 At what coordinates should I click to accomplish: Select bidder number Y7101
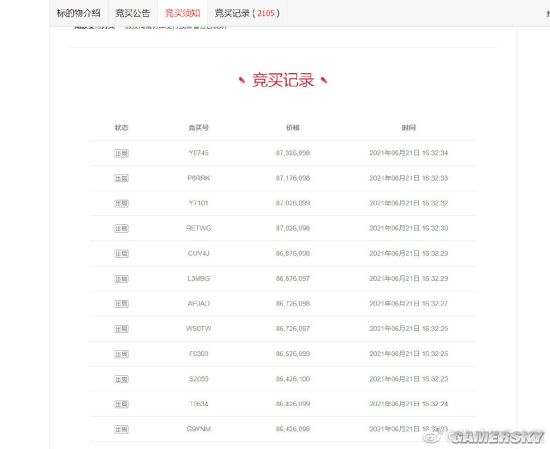pos(199,203)
